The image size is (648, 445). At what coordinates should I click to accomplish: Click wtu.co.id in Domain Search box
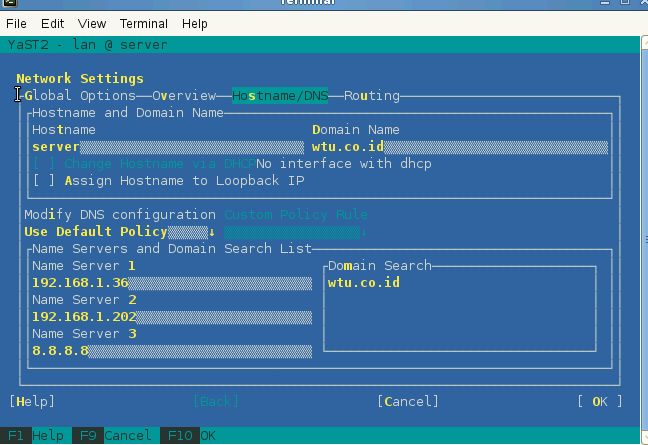pos(364,283)
